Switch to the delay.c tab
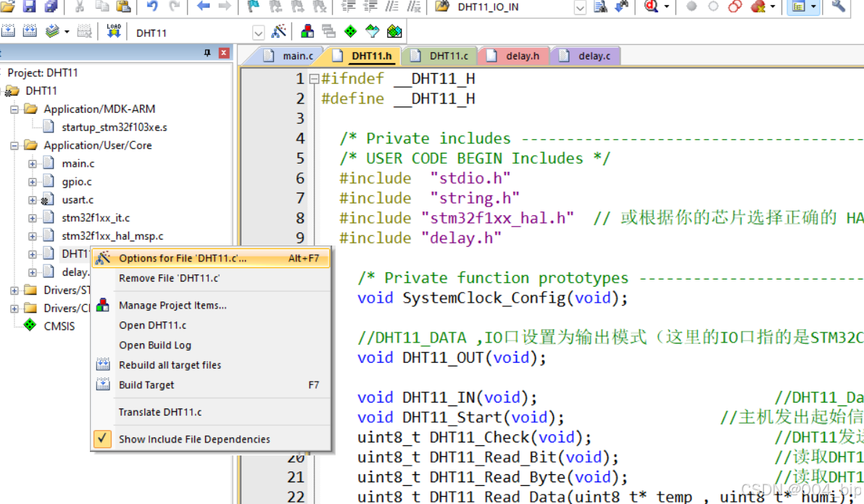 tap(586, 56)
